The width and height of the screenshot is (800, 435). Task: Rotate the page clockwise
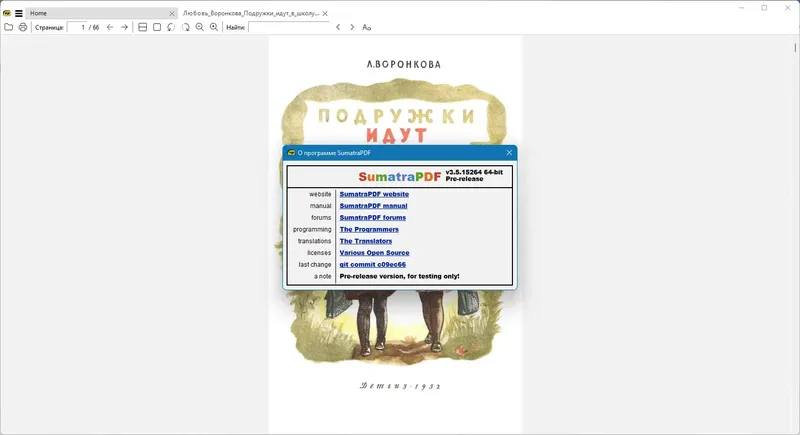(x=186, y=27)
